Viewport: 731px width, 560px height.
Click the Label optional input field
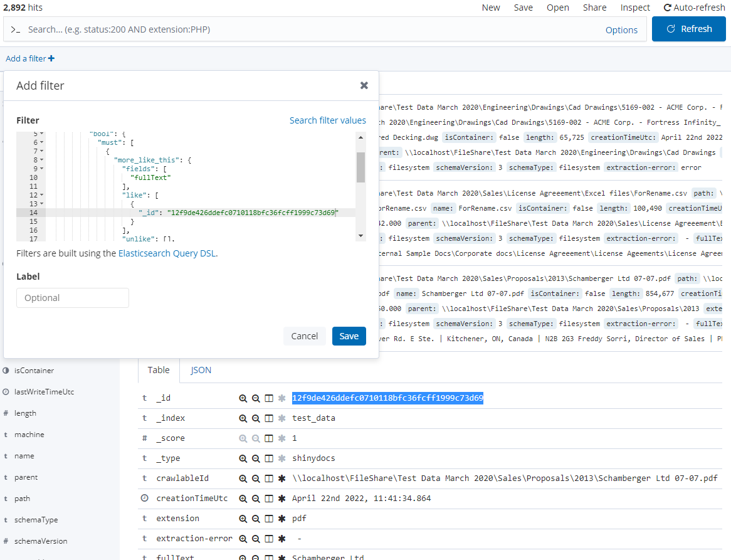tap(73, 298)
